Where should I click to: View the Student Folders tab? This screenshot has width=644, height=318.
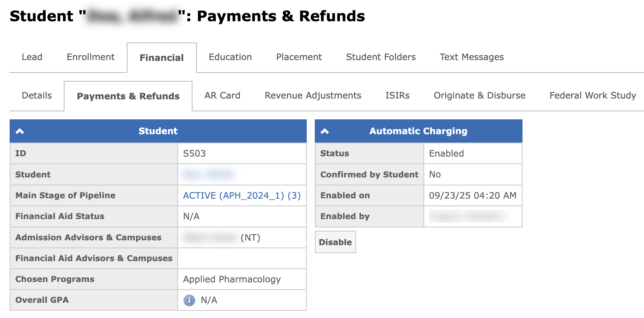click(381, 57)
